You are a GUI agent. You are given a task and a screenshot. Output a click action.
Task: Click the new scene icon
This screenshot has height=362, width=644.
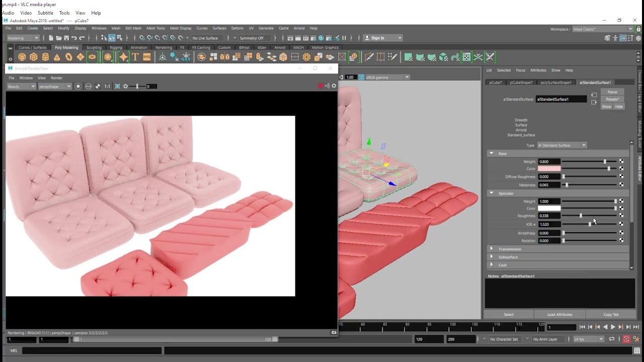(x=52, y=38)
